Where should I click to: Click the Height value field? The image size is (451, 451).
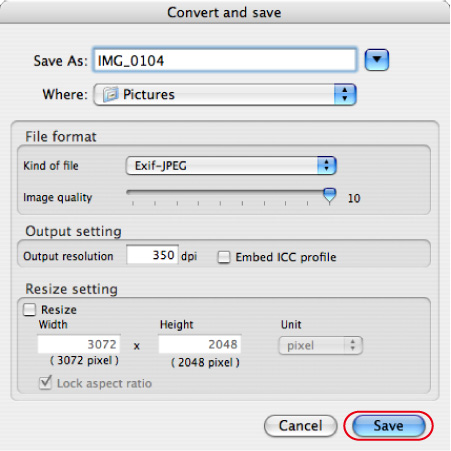(200, 344)
